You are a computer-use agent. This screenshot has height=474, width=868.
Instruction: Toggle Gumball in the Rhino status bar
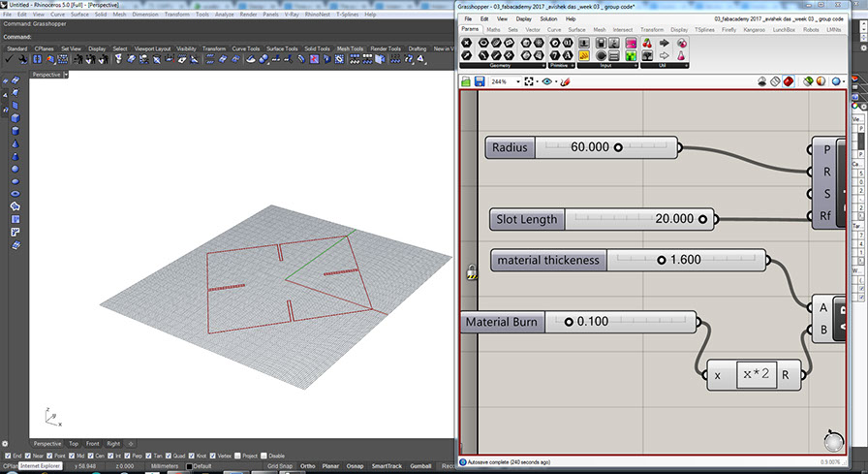[x=420, y=466]
